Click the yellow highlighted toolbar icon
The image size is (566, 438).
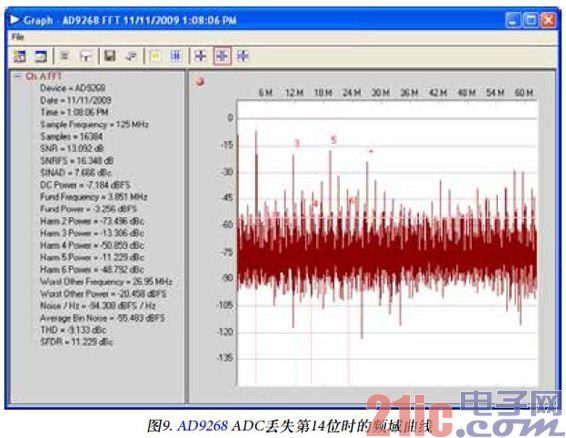[x=155, y=56]
